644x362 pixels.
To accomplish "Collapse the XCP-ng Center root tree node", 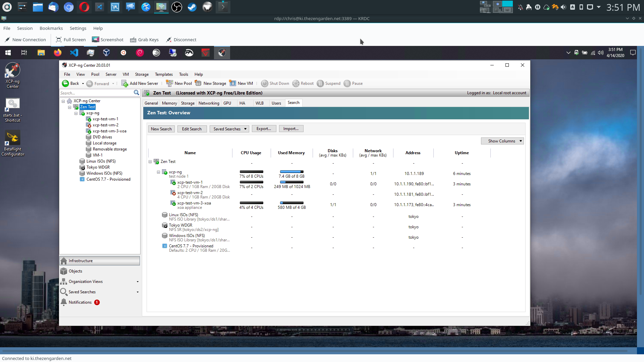I will [x=63, y=101].
